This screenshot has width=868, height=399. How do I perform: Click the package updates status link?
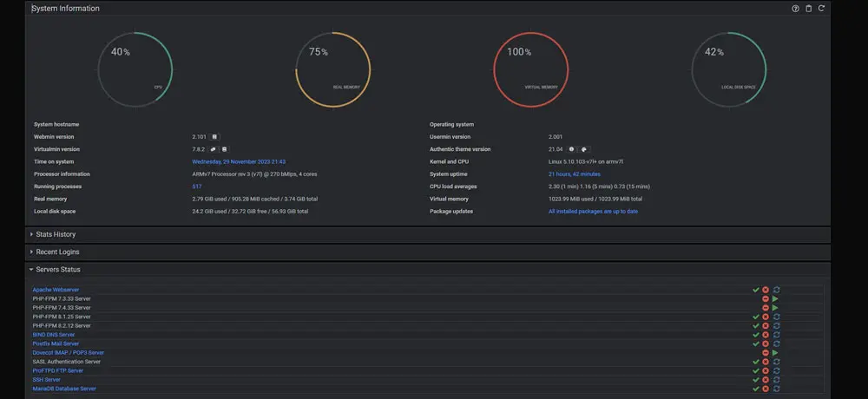[x=593, y=211]
